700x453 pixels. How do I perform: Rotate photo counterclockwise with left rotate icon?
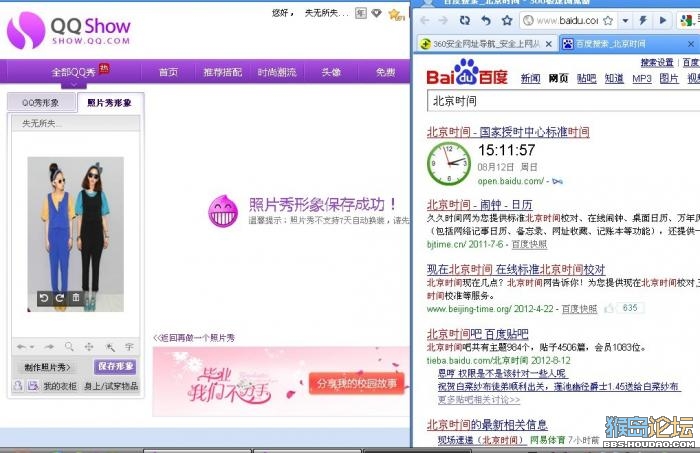pyautogui.click(x=44, y=298)
